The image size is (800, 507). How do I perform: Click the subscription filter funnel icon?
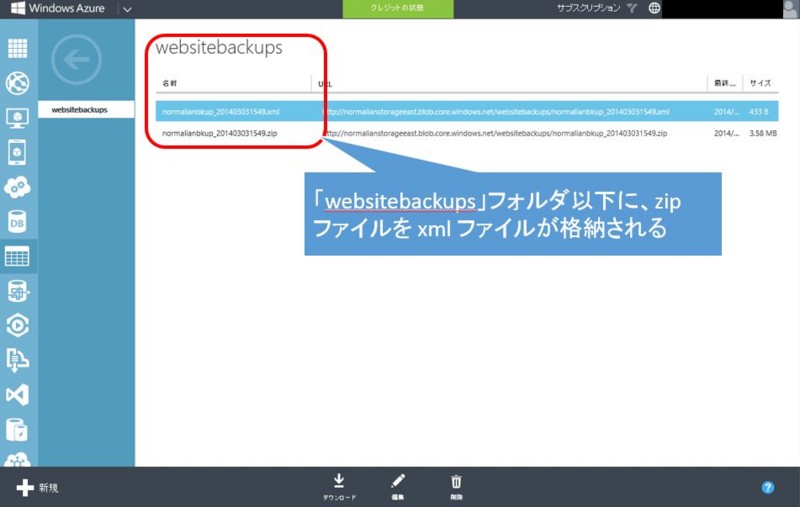(x=632, y=8)
